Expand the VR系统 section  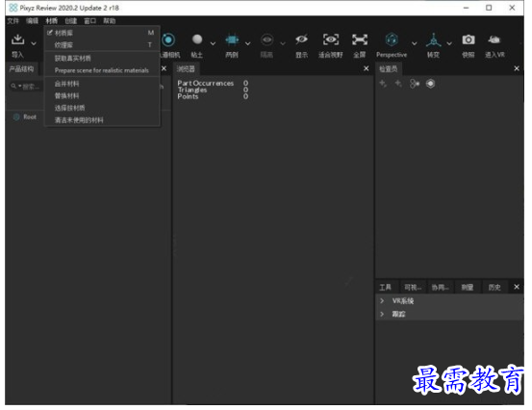click(382, 301)
